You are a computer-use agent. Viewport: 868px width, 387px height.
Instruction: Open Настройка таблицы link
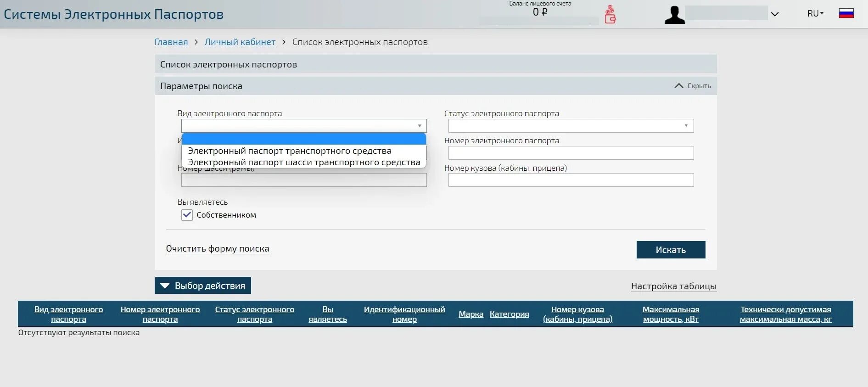point(674,286)
